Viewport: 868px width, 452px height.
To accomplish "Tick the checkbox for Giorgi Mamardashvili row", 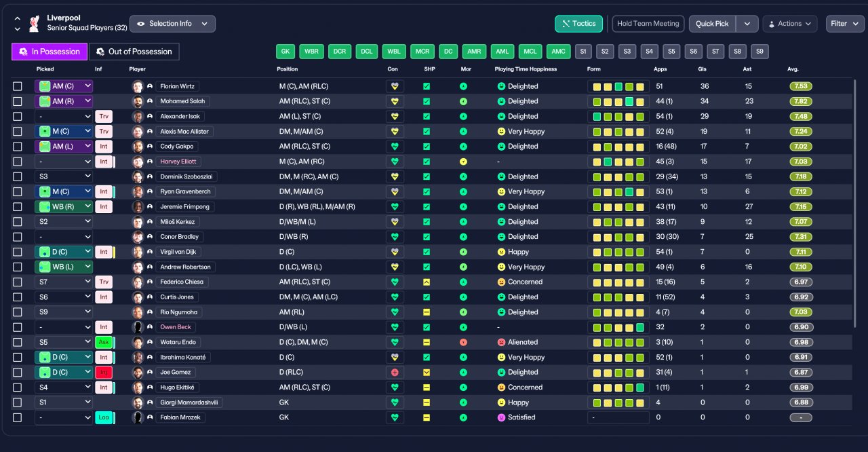I will click(x=18, y=402).
